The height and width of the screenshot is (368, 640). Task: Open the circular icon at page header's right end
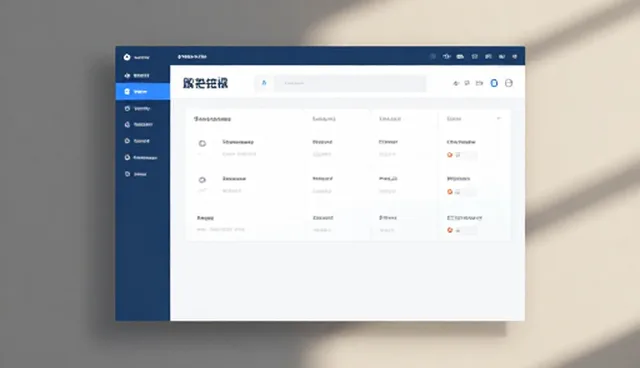(509, 83)
